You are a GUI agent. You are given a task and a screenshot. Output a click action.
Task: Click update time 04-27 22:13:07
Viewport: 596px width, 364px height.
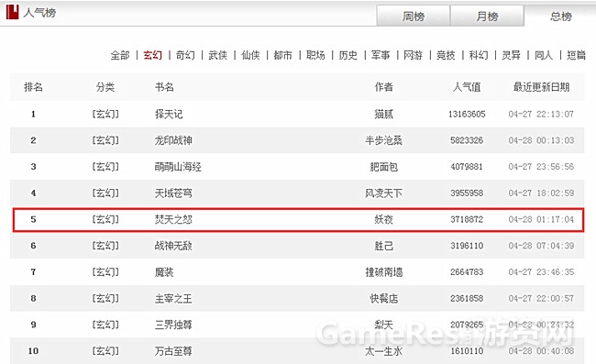(x=541, y=114)
